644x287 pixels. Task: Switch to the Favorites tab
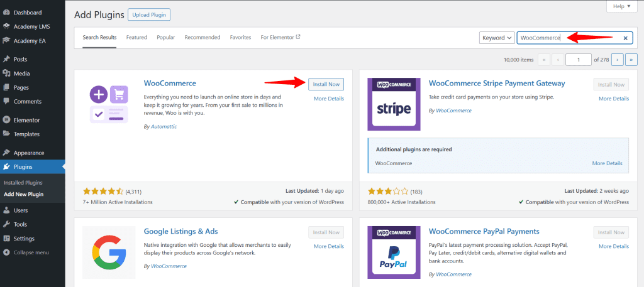(x=240, y=37)
